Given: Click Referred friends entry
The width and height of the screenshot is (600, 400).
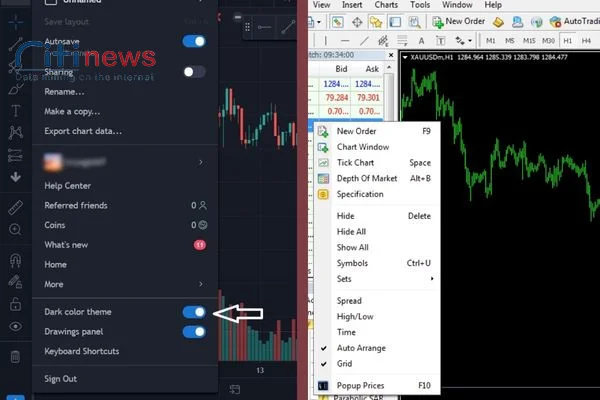Looking at the screenshot, I should point(125,206).
